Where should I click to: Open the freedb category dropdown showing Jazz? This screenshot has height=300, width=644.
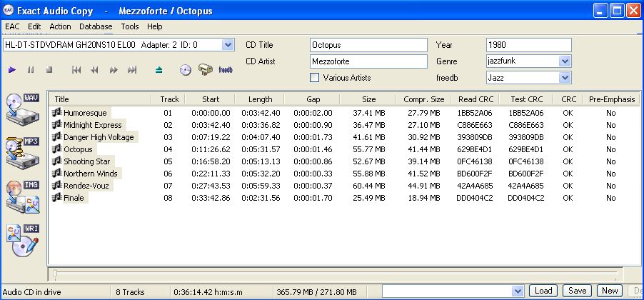point(565,77)
